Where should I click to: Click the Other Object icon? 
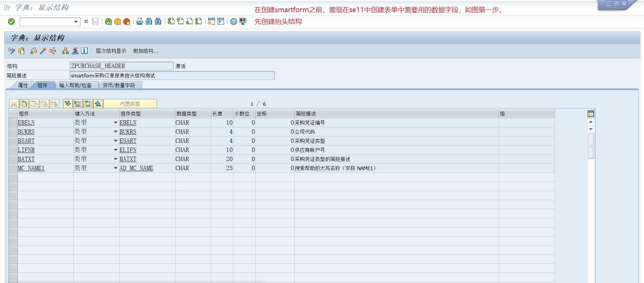[21, 51]
